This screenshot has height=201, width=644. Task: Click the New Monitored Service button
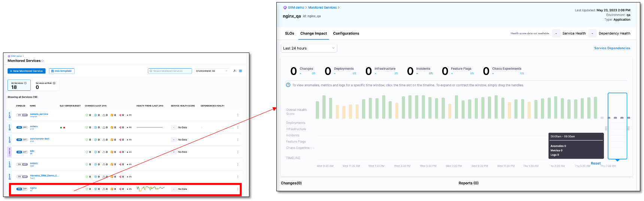pyautogui.click(x=27, y=71)
